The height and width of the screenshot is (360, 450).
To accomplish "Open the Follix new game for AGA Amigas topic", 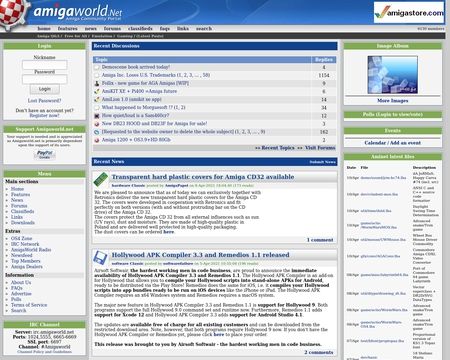I will coord(145,83).
